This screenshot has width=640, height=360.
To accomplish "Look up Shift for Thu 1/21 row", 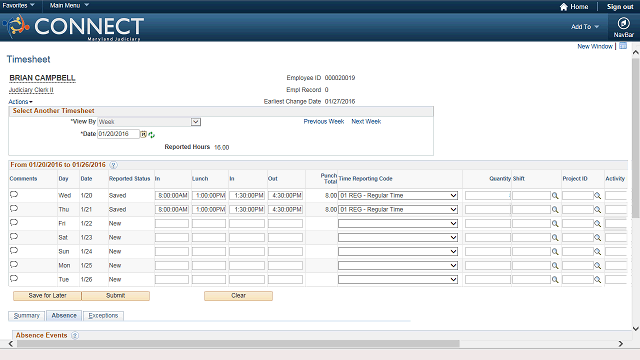I will click(x=555, y=210).
